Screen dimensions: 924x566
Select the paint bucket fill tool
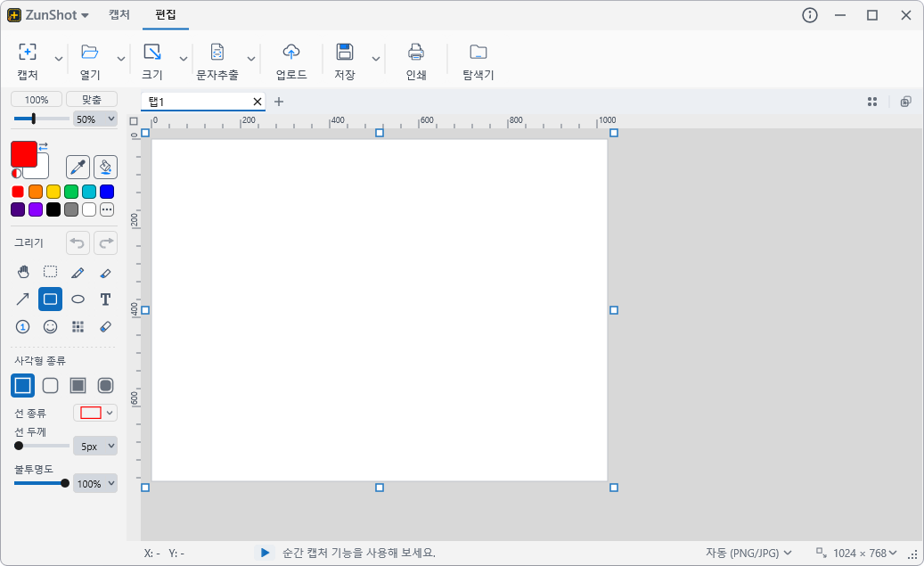click(105, 168)
